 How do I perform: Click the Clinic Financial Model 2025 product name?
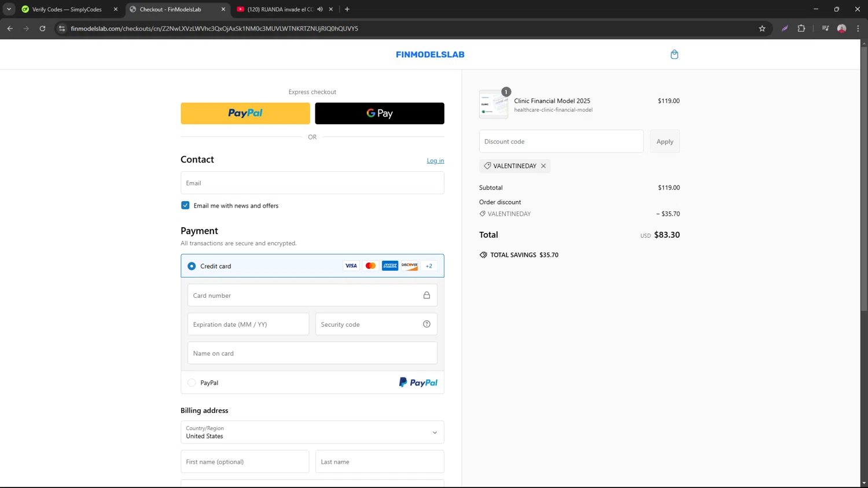552,101
